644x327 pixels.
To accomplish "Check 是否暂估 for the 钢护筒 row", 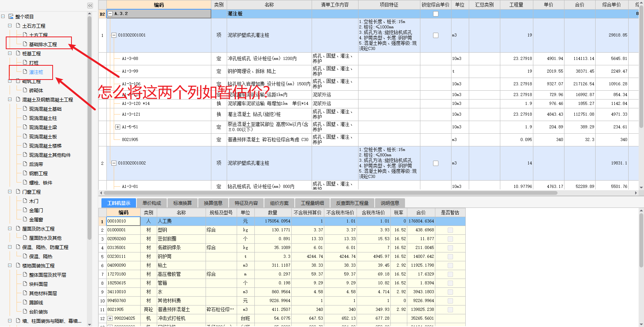I will click(x=450, y=257).
